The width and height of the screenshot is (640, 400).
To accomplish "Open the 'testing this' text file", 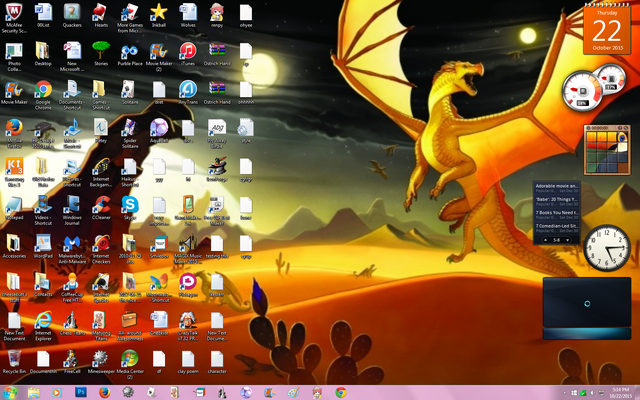I will click(x=217, y=244).
